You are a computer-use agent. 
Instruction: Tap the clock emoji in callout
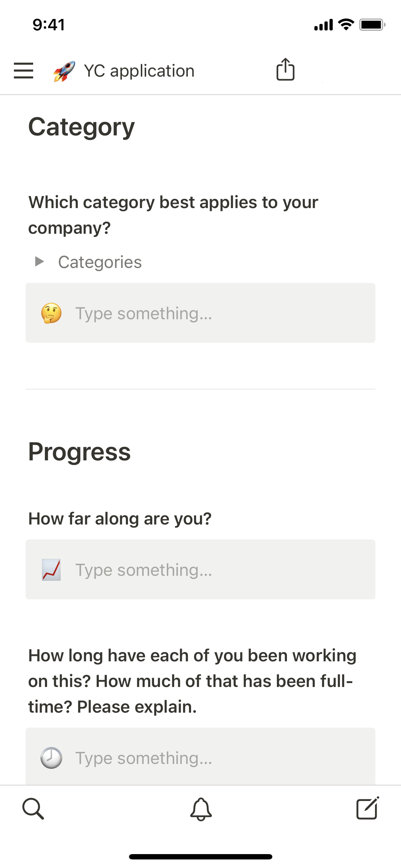tap(51, 758)
